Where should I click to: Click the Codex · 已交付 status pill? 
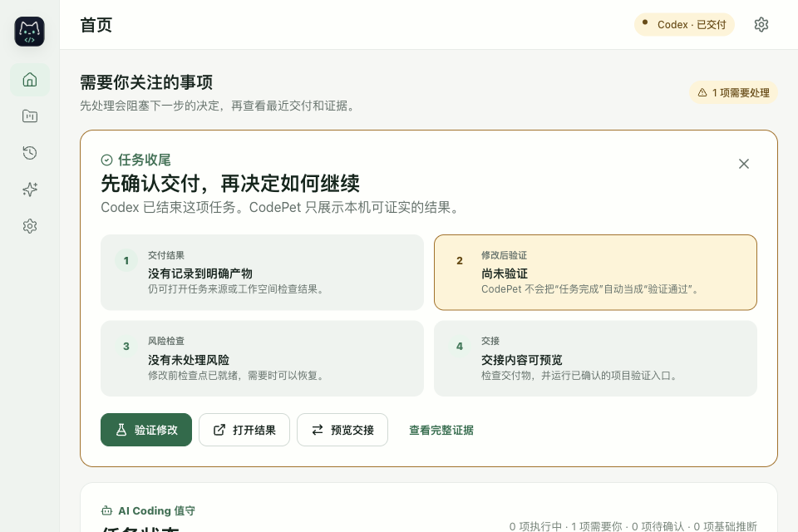[x=684, y=24]
